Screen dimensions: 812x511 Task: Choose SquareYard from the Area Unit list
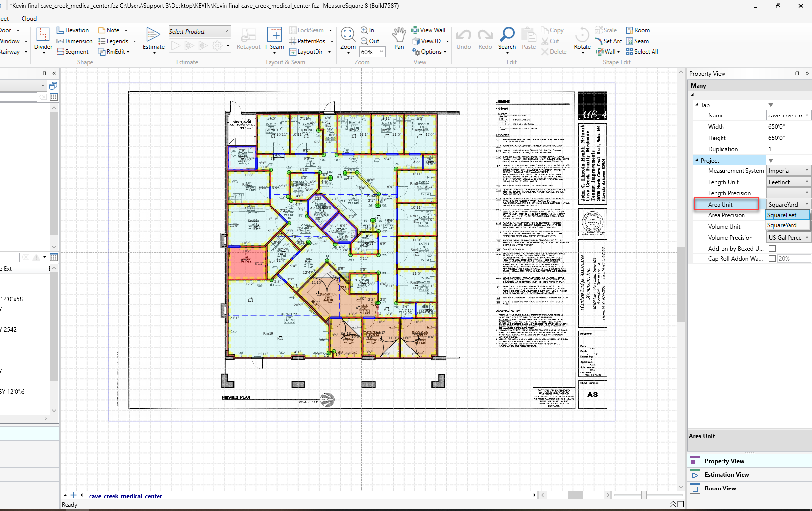787,225
